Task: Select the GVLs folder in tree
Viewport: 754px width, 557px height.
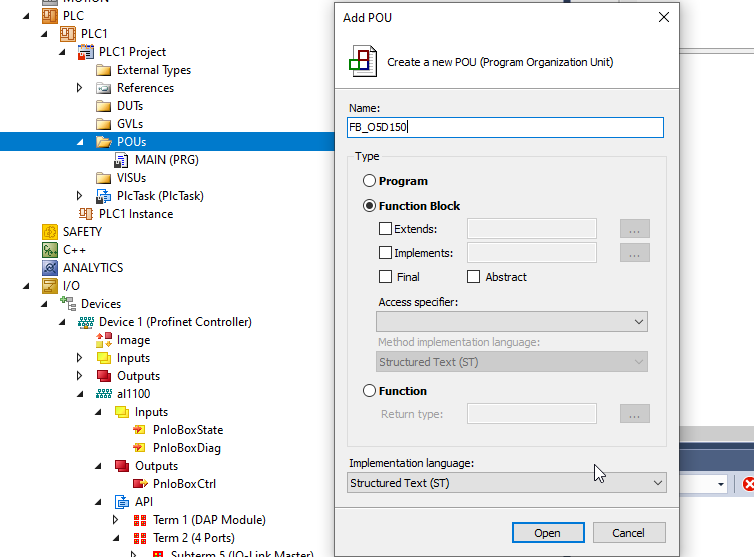Action: pyautogui.click(x=129, y=124)
